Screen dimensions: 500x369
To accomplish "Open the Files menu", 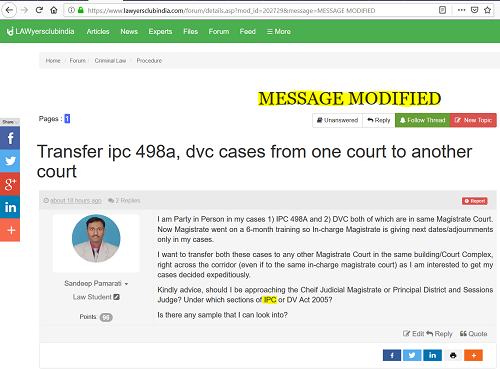I will coord(190,31).
